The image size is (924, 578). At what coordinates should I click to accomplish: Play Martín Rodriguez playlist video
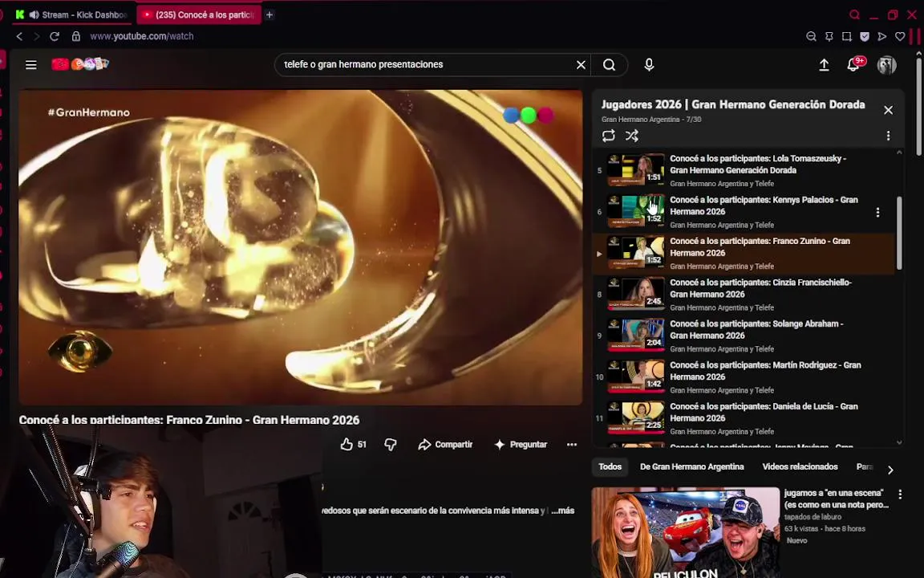(x=745, y=377)
